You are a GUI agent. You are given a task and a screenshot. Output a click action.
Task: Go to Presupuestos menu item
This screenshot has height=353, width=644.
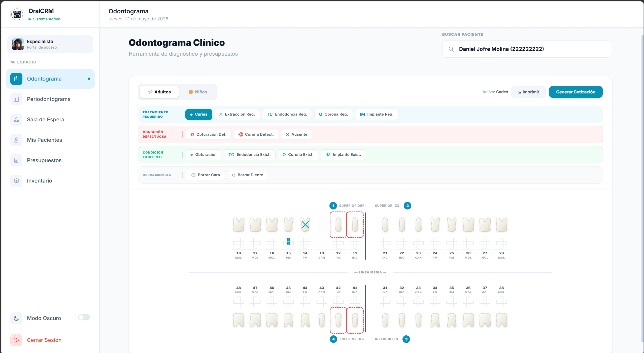point(50,160)
